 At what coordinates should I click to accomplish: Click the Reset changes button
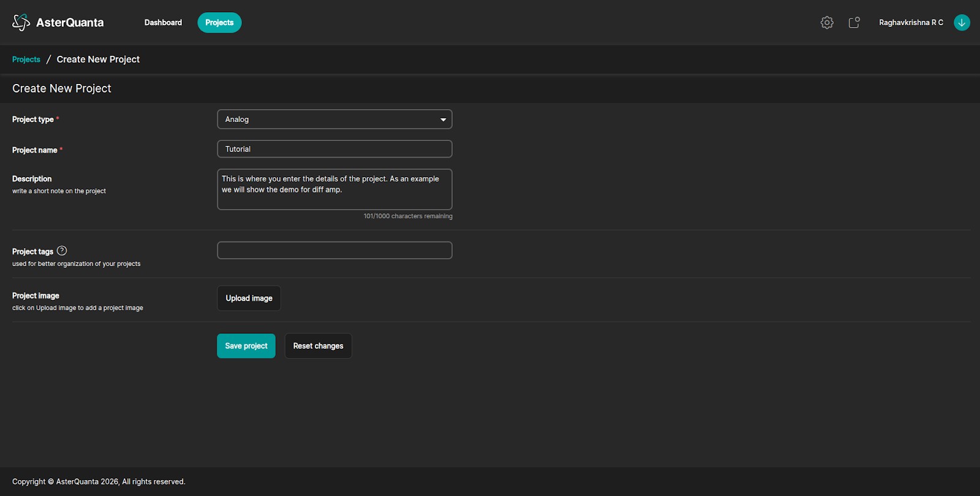(318, 346)
